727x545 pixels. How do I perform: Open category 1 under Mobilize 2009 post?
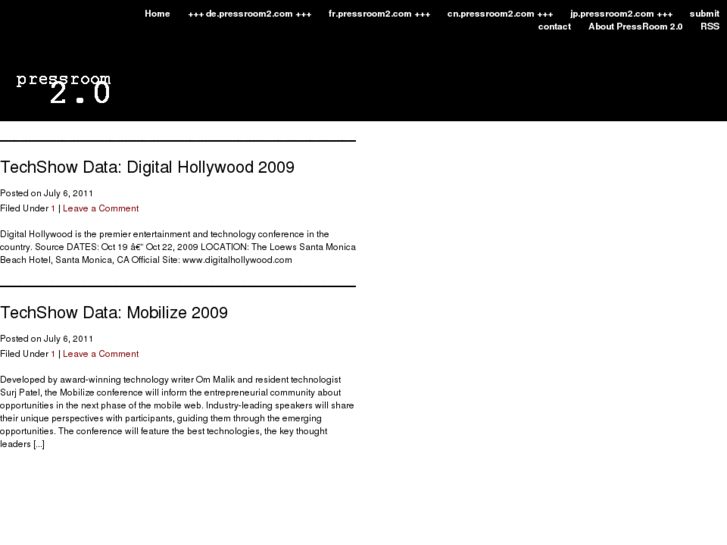click(x=53, y=354)
